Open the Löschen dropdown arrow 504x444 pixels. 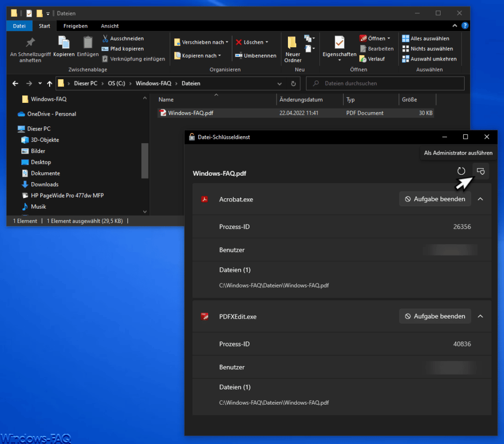pyautogui.click(x=267, y=42)
